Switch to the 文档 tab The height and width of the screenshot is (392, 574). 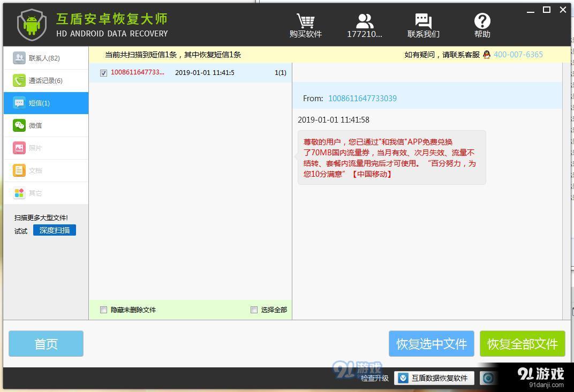46,170
